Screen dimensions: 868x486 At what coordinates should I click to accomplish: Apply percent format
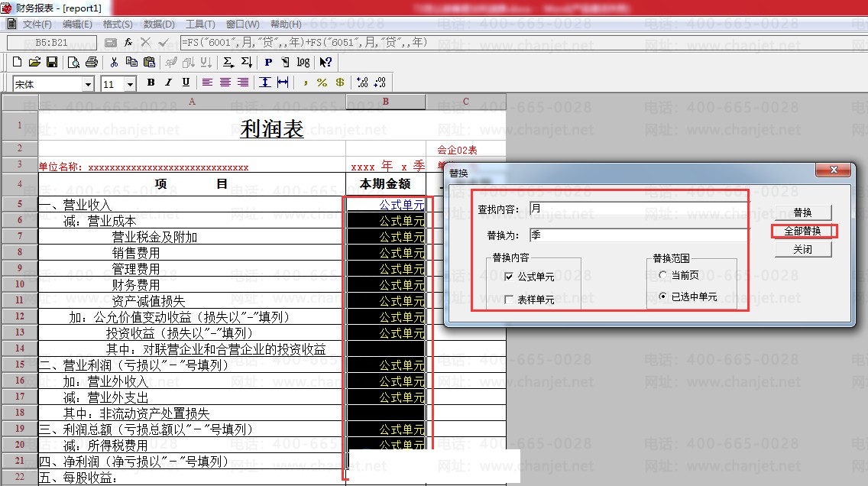click(322, 83)
